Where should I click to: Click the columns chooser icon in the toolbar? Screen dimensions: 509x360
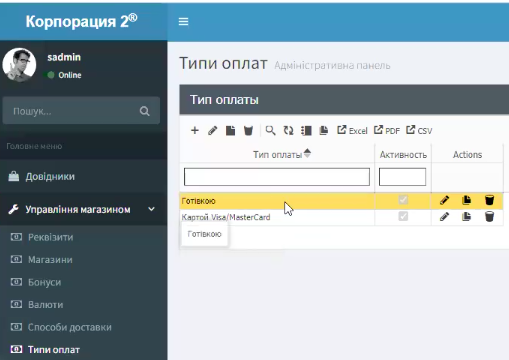(x=306, y=130)
